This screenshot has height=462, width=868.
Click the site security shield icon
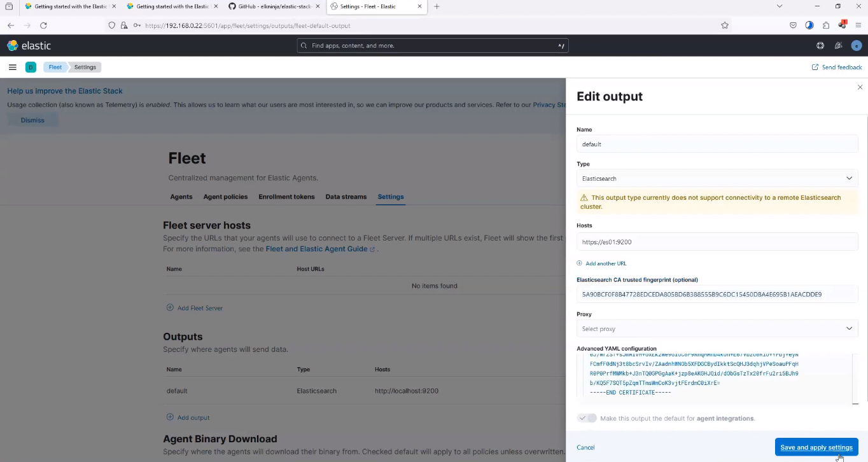112,25
